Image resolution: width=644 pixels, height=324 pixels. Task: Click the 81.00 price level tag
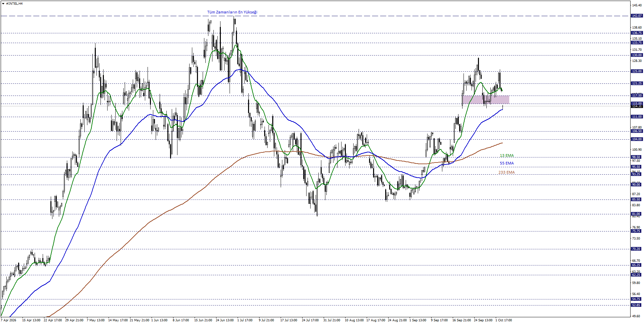point(636,214)
